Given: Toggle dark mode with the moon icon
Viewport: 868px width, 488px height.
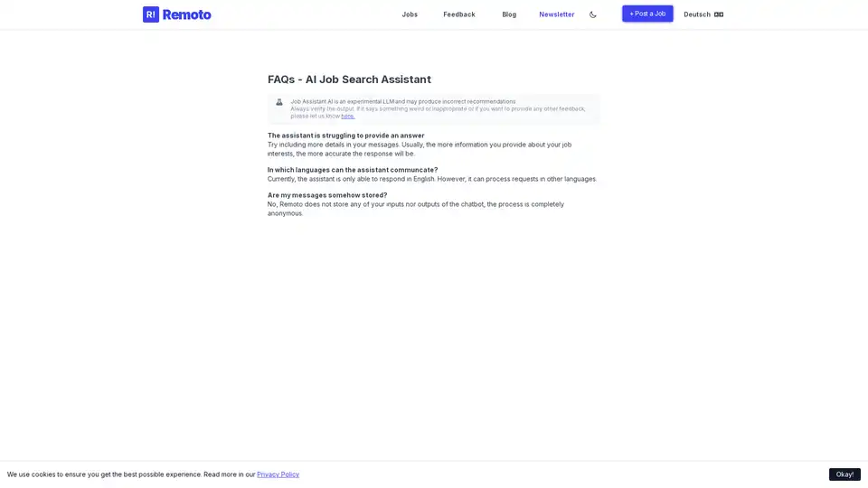Looking at the screenshot, I should click(593, 14).
